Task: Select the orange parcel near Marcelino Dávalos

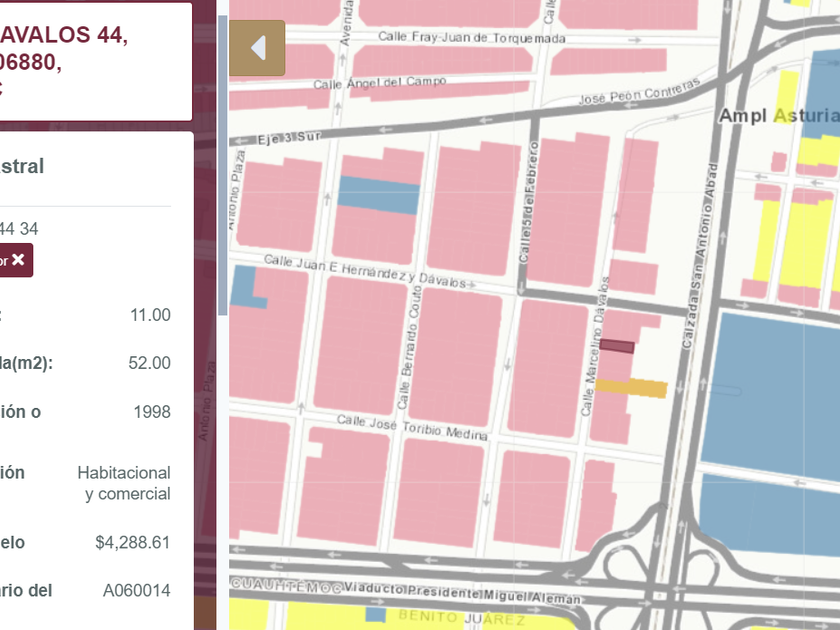Action: coord(632,389)
